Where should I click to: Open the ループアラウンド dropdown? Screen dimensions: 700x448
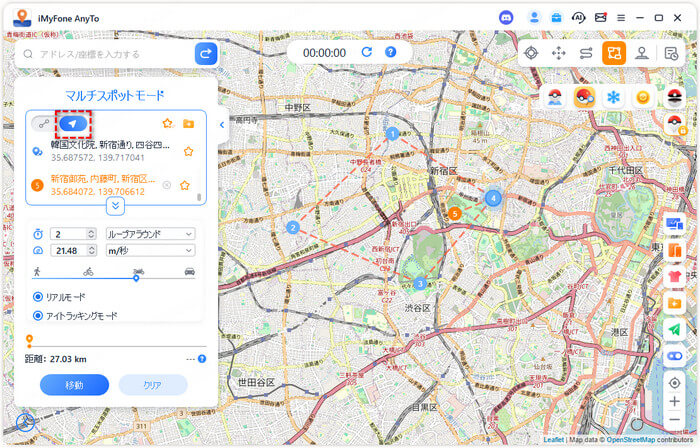pyautogui.click(x=149, y=234)
